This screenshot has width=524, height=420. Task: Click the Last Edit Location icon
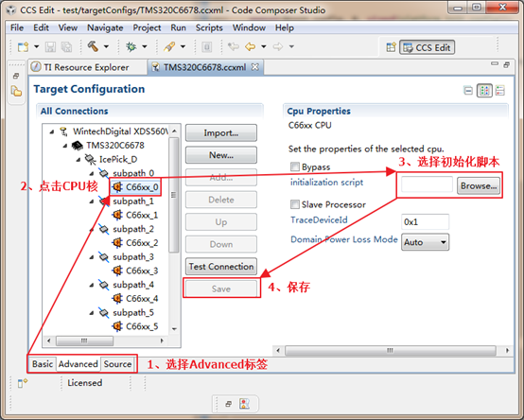pyautogui.click(x=234, y=46)
